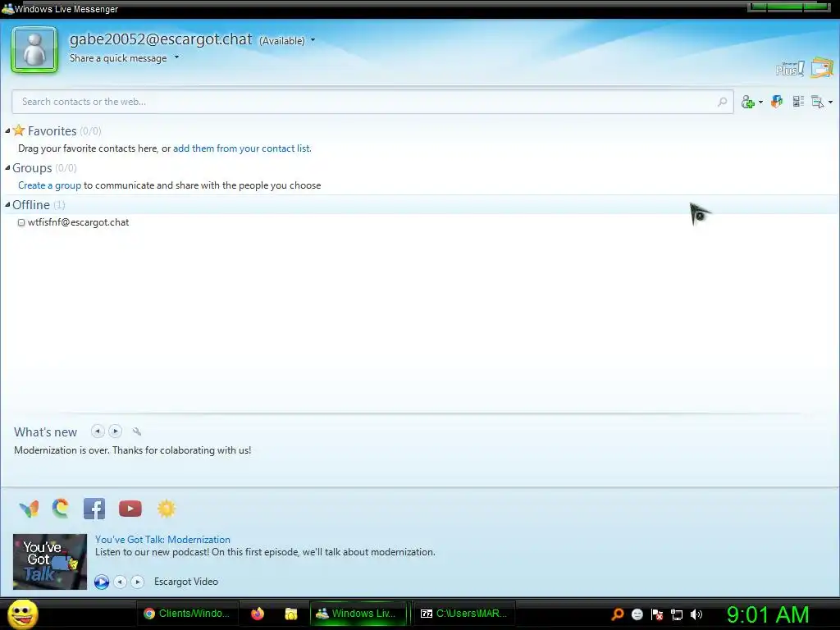Open the quick message dropdown arrow
The height and width of the screenshot is (630, 840).
[177, 57]
